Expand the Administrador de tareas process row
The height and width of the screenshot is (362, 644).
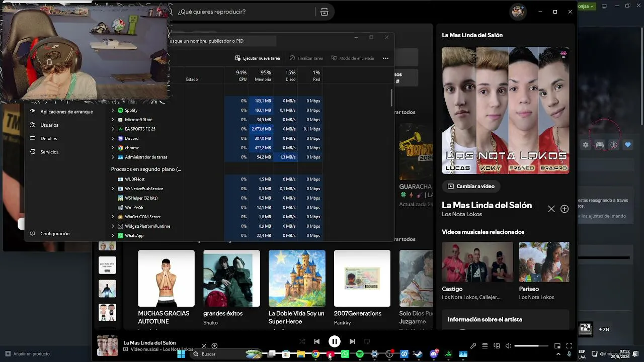click(x=113, y=157)
